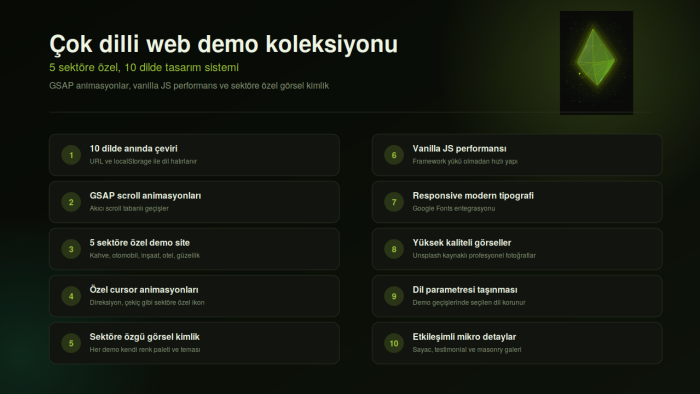The height and width of the screenshot is (394, 700).
Task: Click 'Akıcı scroll tabanlı geçişler' text
Action: 129,208
